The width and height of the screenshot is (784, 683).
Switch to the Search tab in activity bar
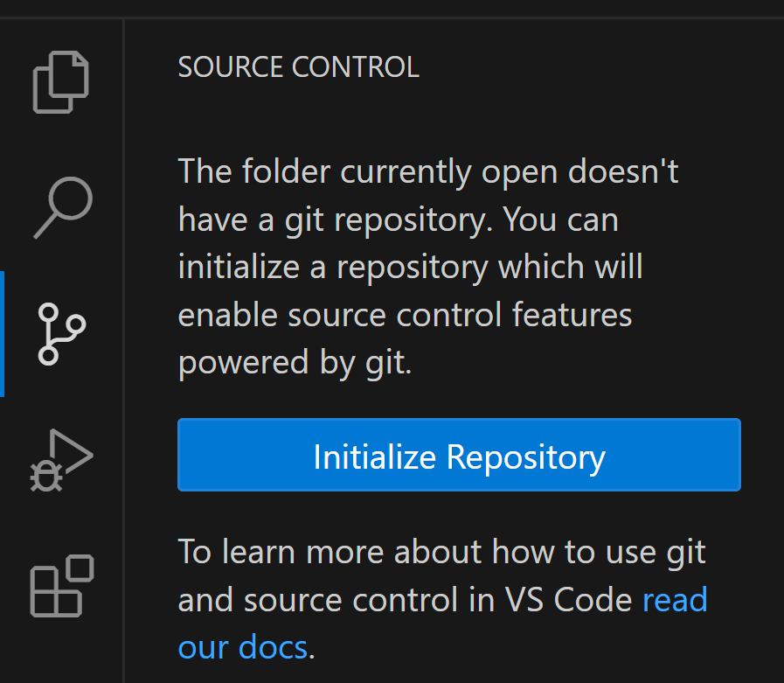pyautogui.click(x=63, y=207)
